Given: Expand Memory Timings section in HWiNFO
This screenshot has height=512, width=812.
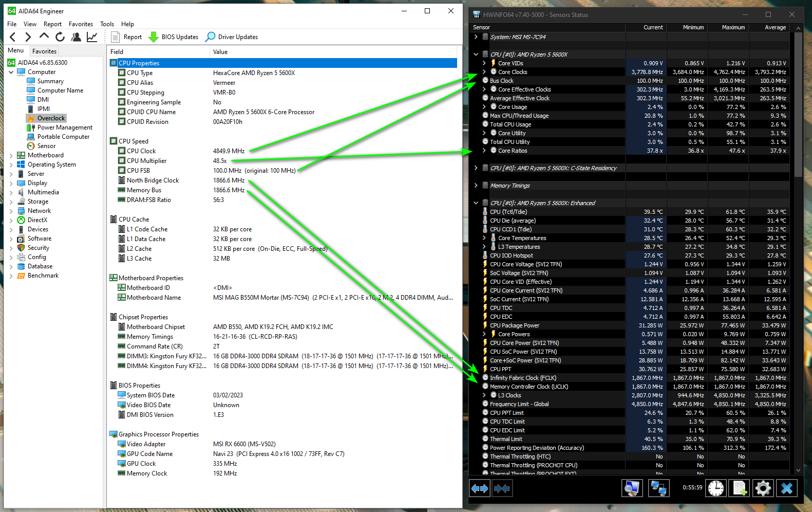Looking at the screenshot, I should pyautogui.click(x=476, y=186).
